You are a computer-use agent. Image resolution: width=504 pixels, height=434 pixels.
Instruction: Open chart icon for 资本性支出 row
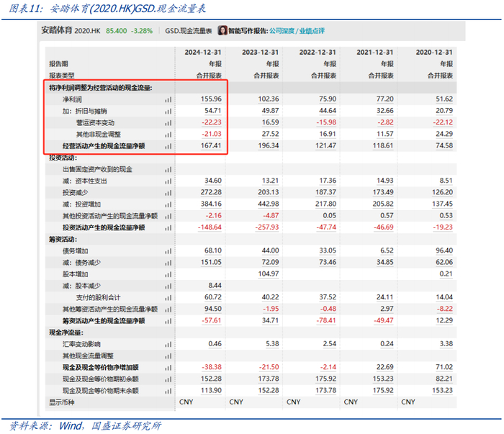(168, 181)
